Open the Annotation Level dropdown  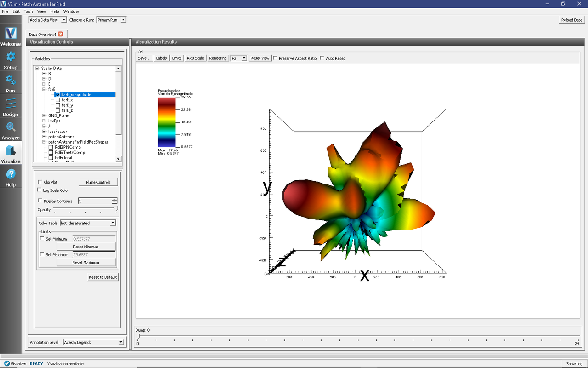pyautogui.click(x=94, y=342)
